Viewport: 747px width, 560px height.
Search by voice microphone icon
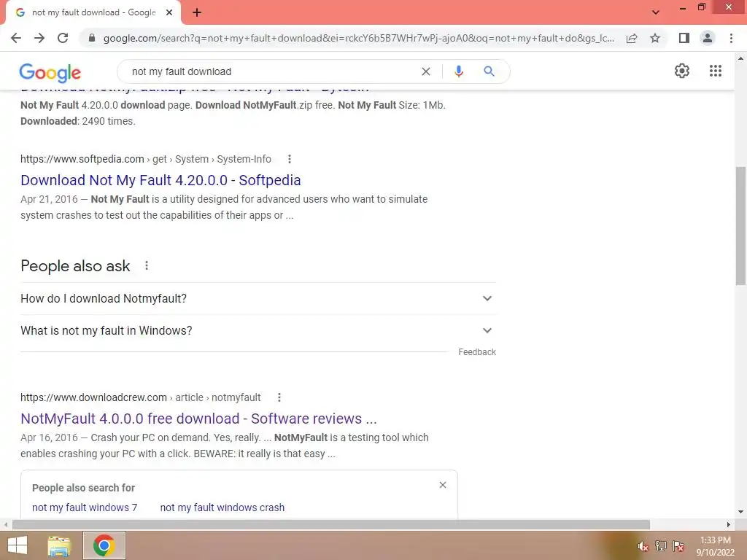(458, 71)
